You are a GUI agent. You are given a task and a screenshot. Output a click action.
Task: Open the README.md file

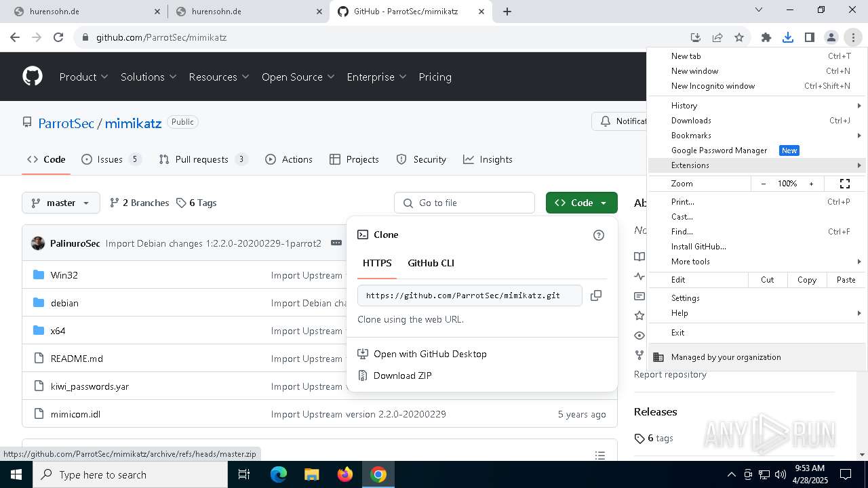(77, 359)
